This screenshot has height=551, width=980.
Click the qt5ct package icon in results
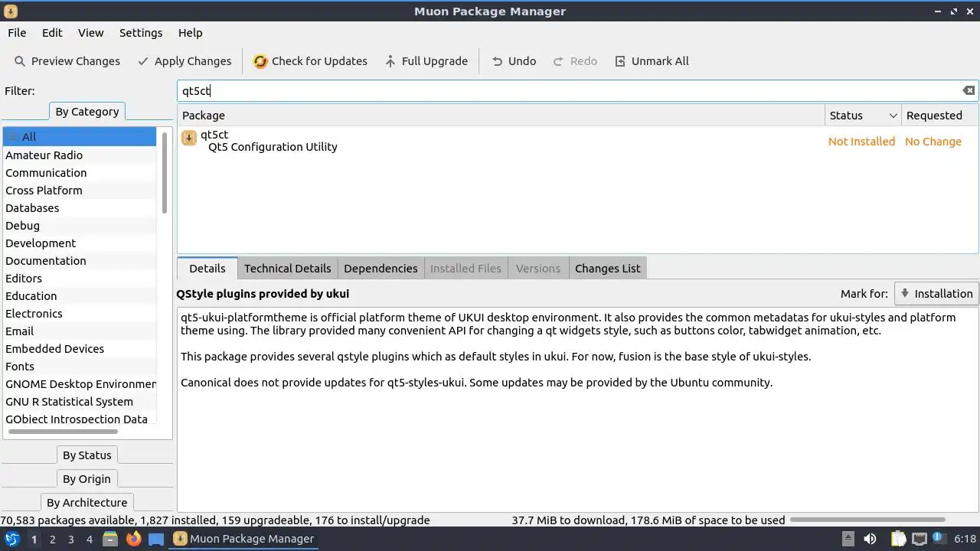click(x=189, y=138)
